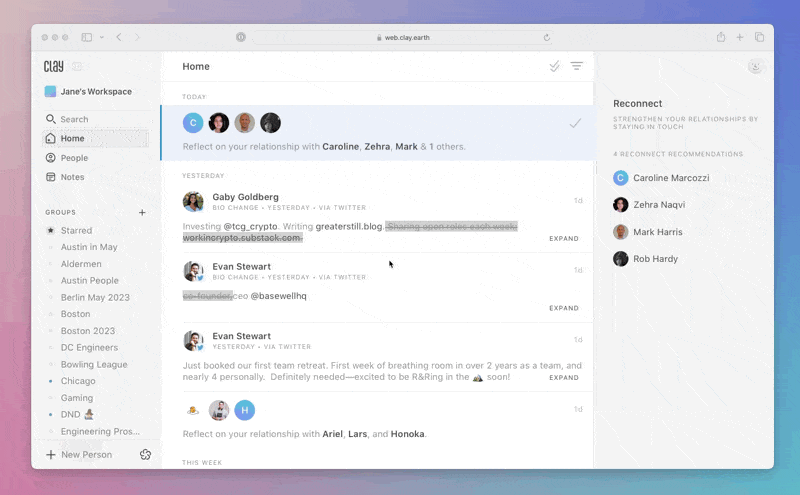The width and height of the screenshot is (800, 495).
Task: Select the Starred group in the sidebar
Action: (76, 231)
